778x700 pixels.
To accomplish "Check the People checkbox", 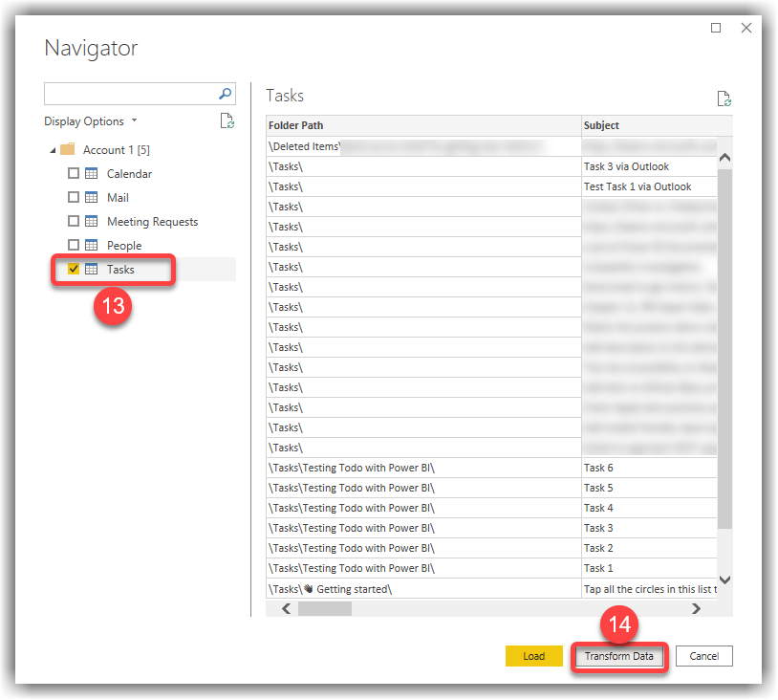I will (x=74, y=245).
